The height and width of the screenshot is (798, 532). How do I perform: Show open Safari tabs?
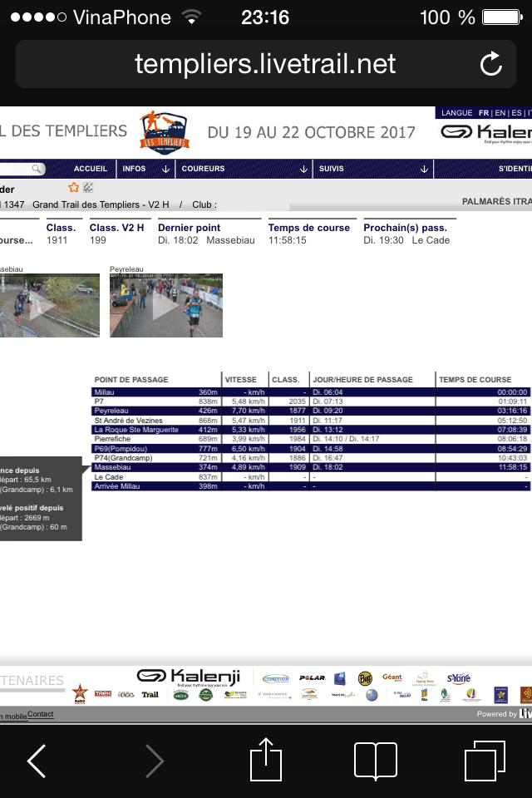(485, 760)
